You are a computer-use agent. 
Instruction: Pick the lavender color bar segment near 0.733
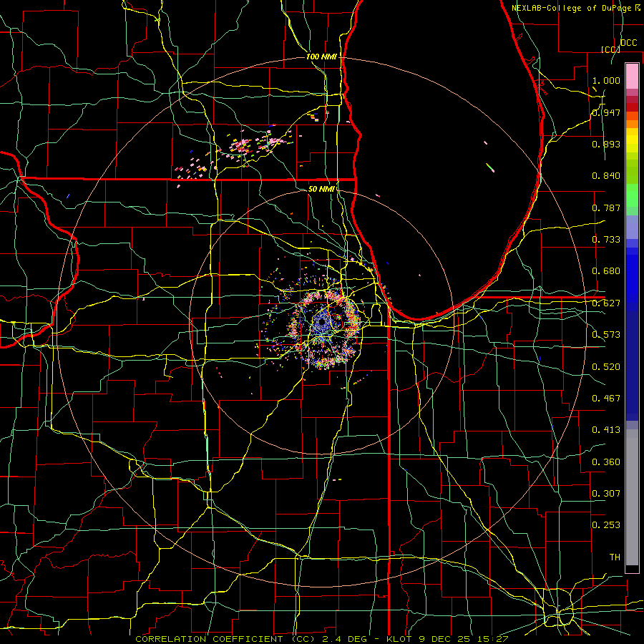tap(632, 228)
